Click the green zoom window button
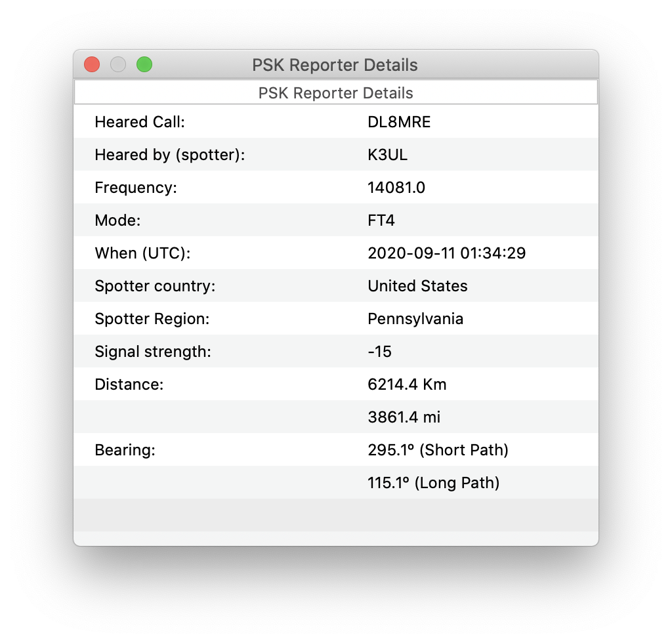 point(144,65)
